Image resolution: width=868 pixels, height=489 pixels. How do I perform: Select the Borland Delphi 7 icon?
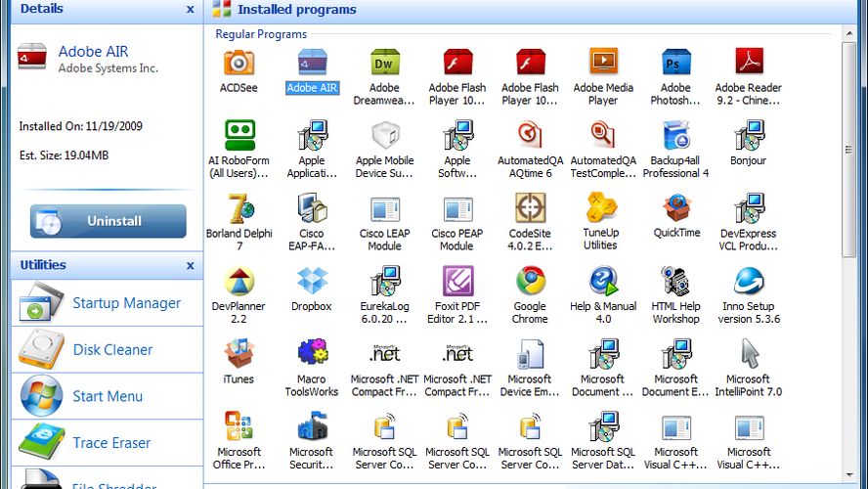pyautogui.click(x=240, y=208)
